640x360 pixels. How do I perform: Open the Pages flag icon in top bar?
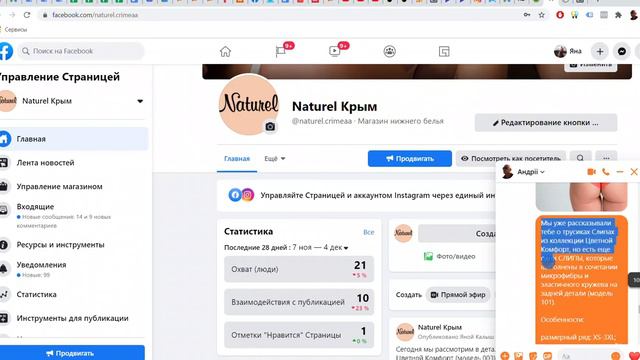tap(280, 51)
